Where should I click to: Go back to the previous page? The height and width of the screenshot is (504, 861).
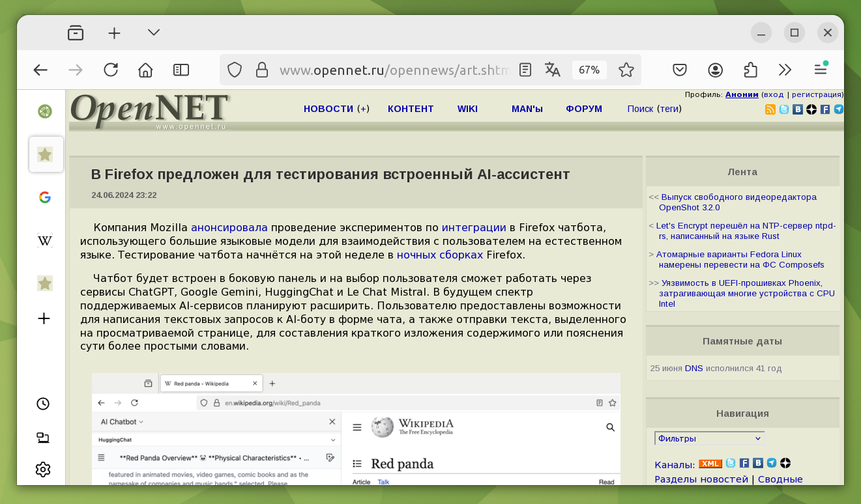40,70
